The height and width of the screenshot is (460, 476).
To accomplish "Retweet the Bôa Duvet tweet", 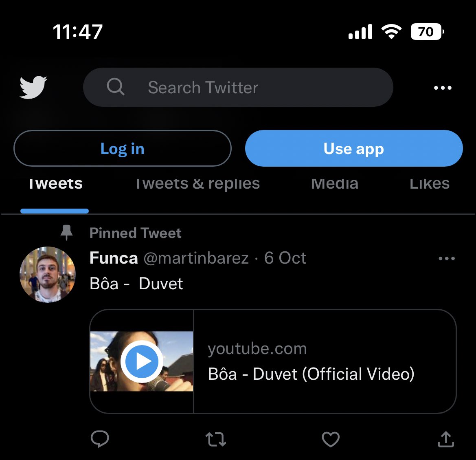I will tap(215, 439).
